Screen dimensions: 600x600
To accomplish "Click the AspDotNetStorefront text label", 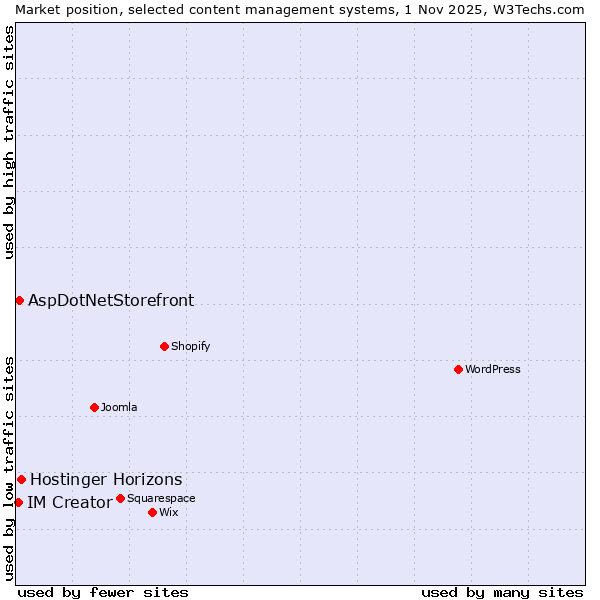I will click(111, 300).
